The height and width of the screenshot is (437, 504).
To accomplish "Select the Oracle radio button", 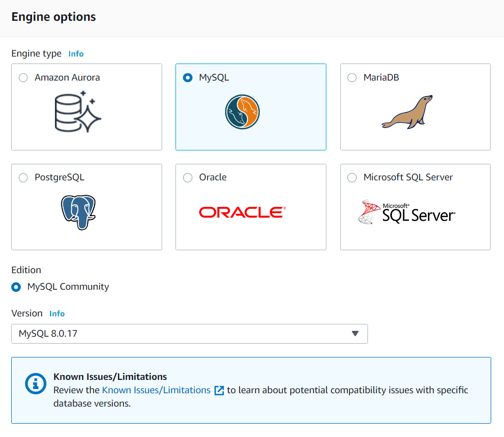I will point(188,178).
